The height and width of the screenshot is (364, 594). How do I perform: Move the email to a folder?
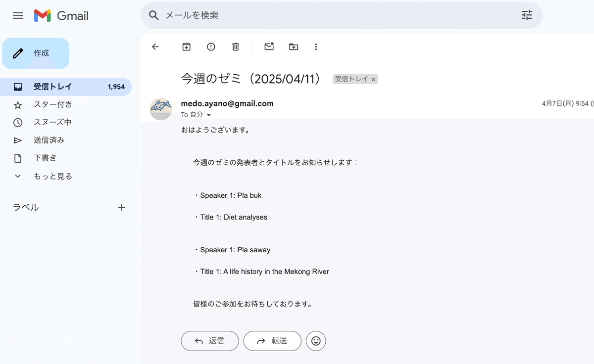[x=293, y=46]
